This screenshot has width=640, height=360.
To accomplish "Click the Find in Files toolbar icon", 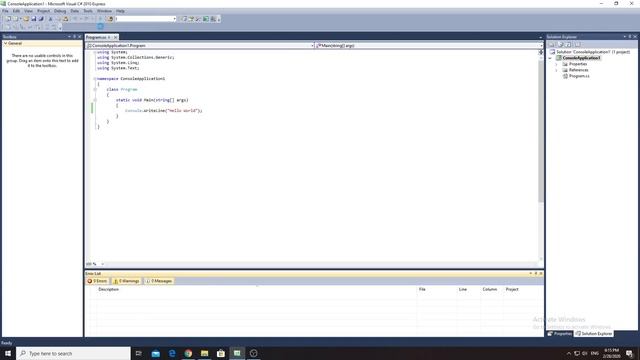I will point(110,19).
